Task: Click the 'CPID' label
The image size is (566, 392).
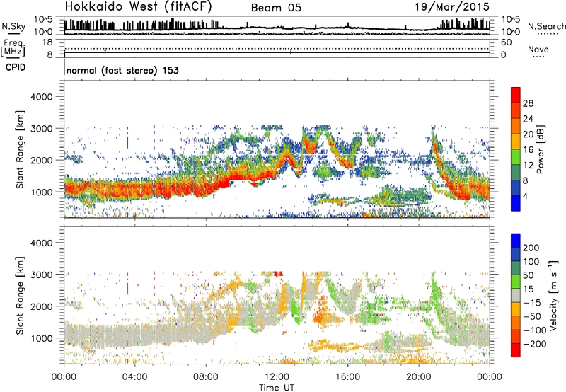Action: click(x=16, y=67)
